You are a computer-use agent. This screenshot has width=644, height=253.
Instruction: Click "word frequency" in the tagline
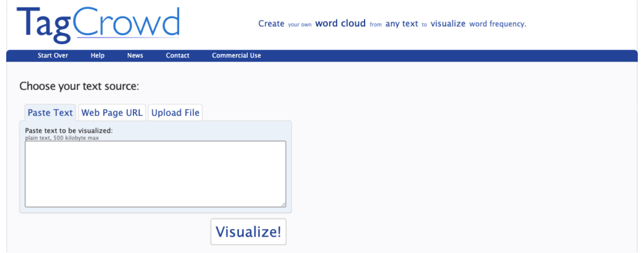(497, 24)
